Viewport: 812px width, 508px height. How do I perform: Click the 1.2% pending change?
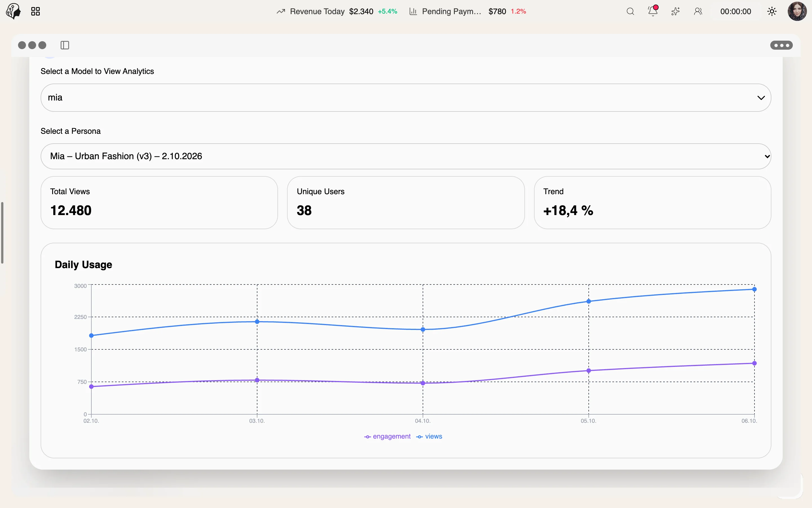coord(518,11)
